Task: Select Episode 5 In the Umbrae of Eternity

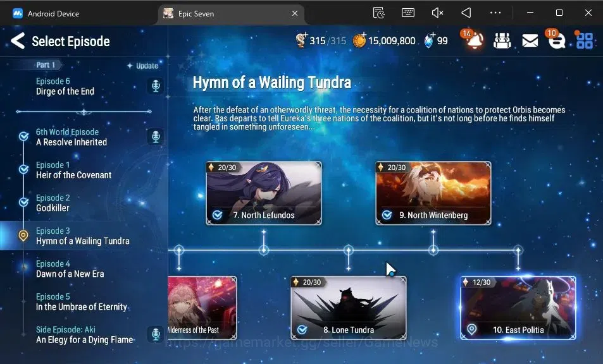Action: point(82,302)
